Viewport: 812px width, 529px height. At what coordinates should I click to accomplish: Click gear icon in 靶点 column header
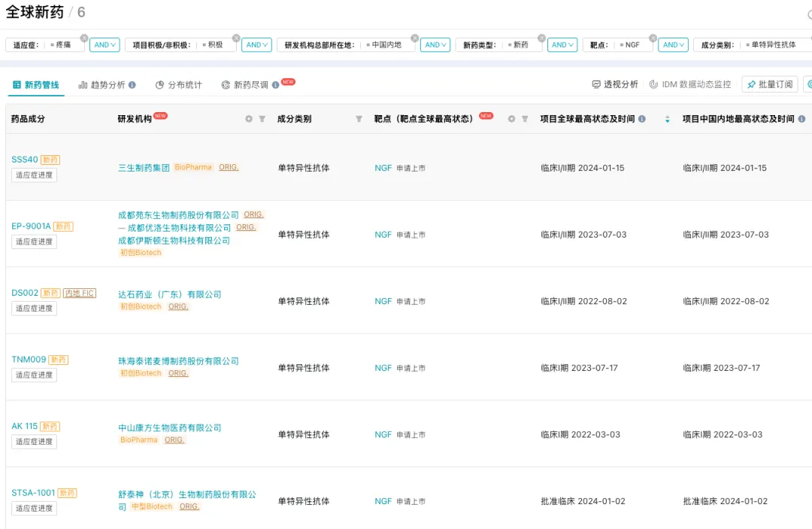click(511, 119)
